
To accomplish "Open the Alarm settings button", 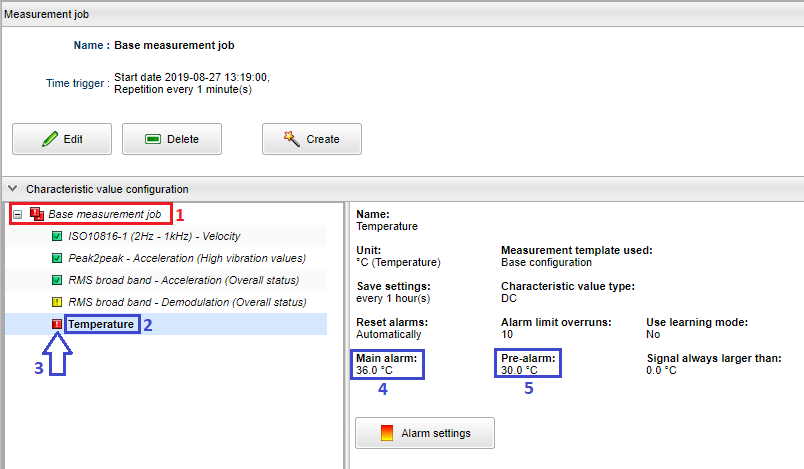I will click(425, 433).
